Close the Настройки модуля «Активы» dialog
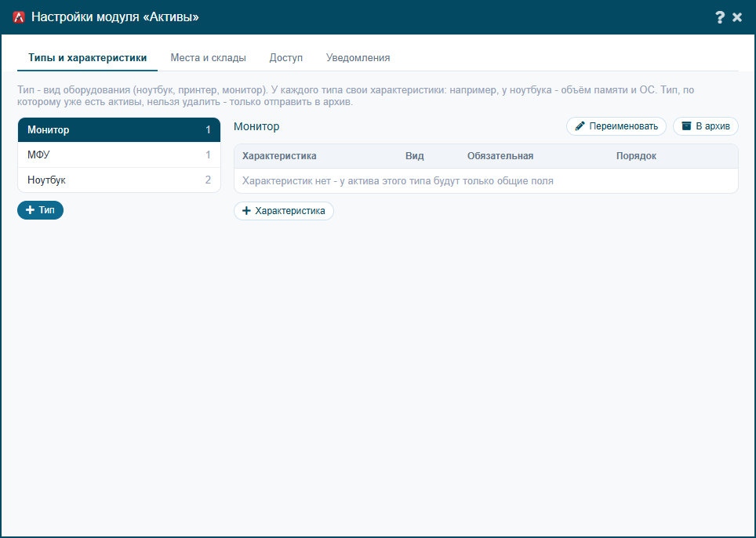The width and height of the screenshot is (756, 538). 737,17
